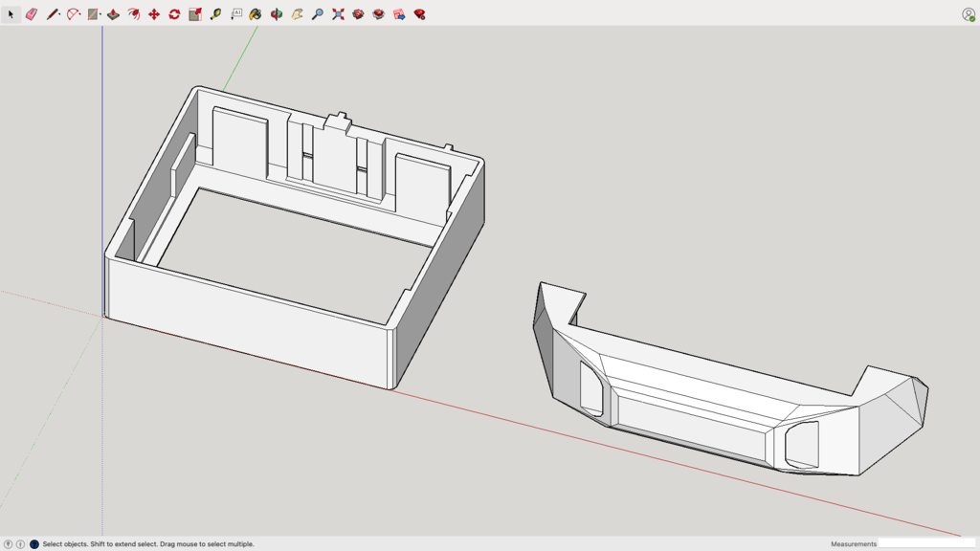This screenshot has width=980, height=551.
Task: Activate the Tape Measure tool
Action: (215, 14)
